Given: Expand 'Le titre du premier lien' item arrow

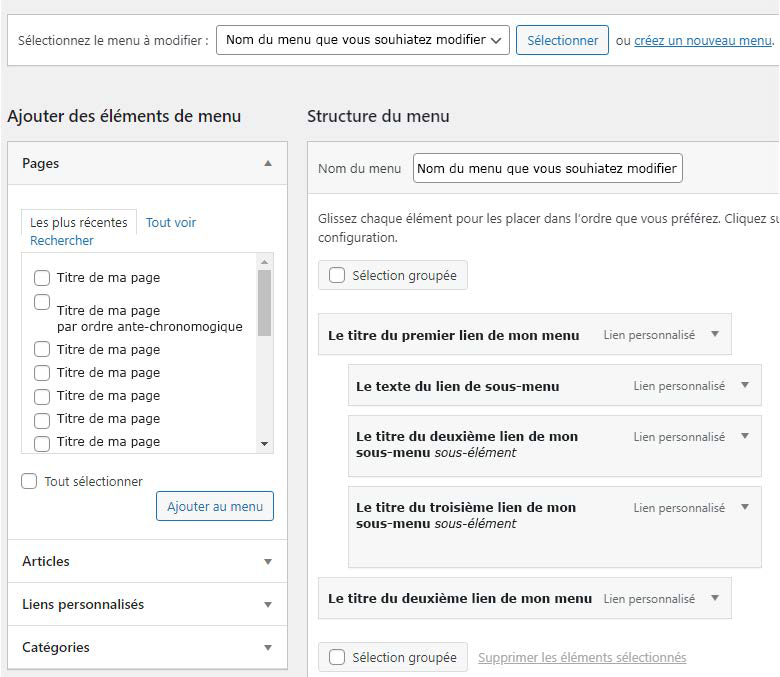Looking at the screenshot, I should pyautogui.click(x=714, y=335).
